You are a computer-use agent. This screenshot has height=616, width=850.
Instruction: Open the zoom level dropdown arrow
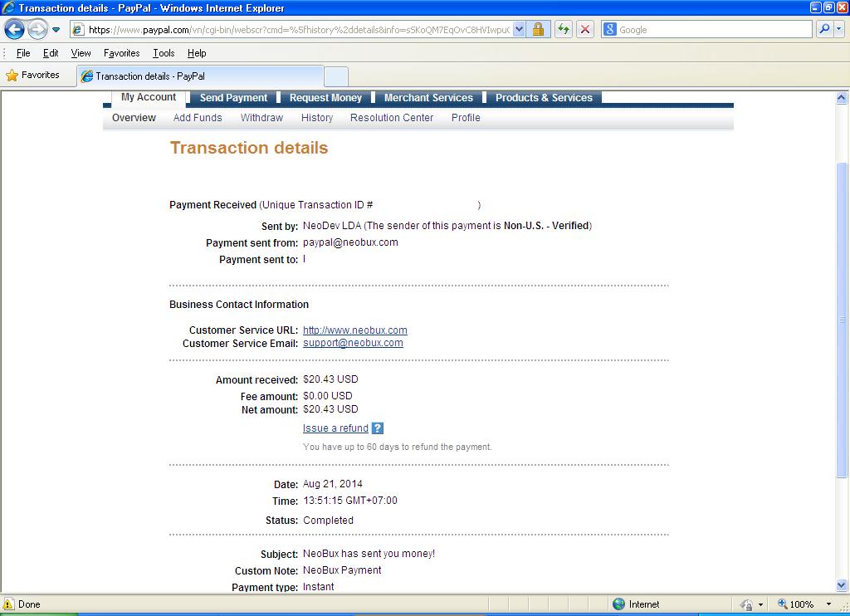pos(828,604)
